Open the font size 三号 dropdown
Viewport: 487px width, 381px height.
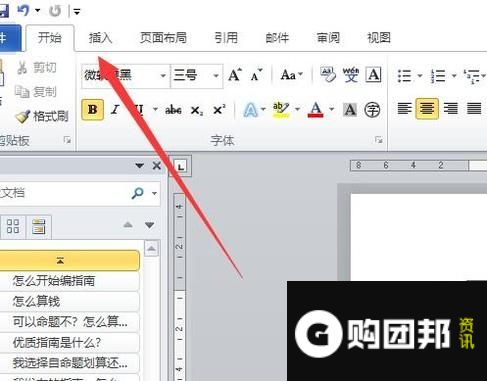point(216,76)
